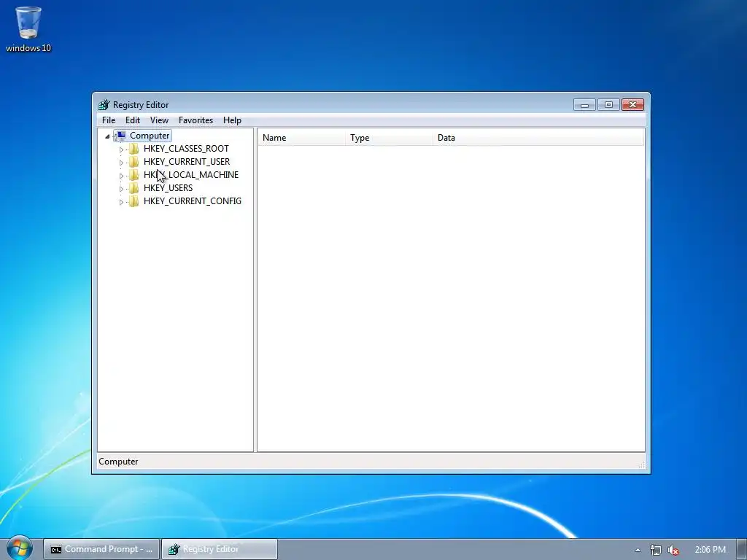Select the Computer root label
Viewport: 747px width, 560px height.
150,136
